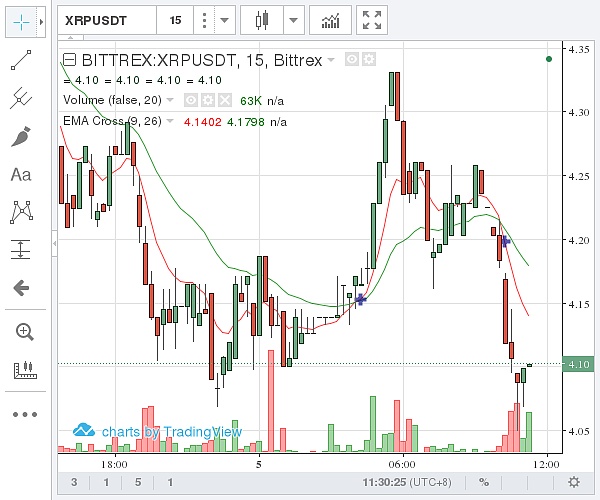Open the chart style dropdown arrow
The image size is (600, 500).
(293, 20)
